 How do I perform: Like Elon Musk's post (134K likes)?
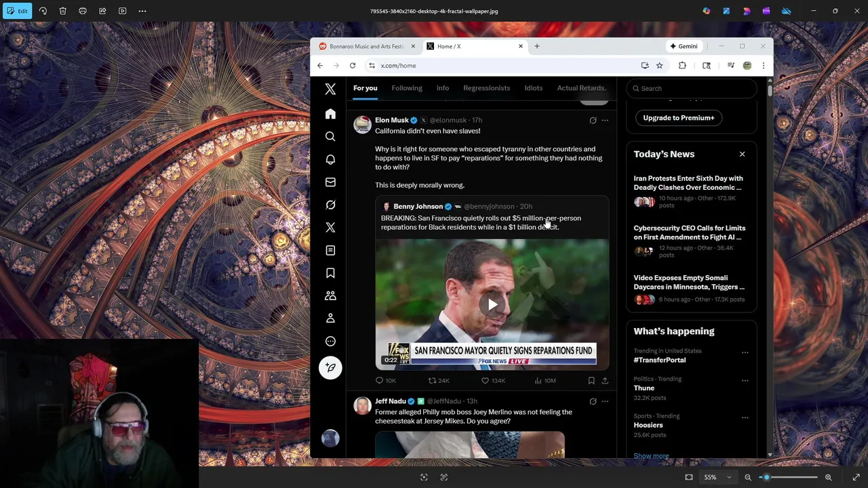coord(493,381)
